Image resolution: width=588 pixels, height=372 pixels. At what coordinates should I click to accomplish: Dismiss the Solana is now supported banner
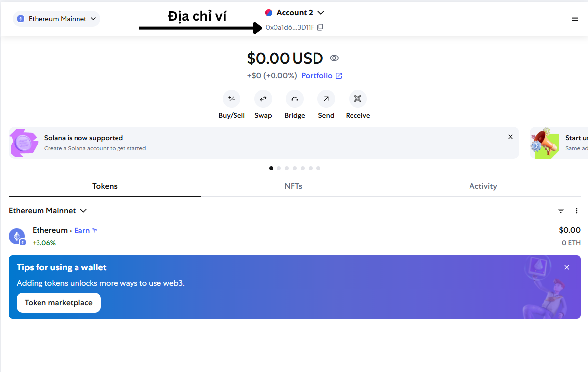coord(510,137)
